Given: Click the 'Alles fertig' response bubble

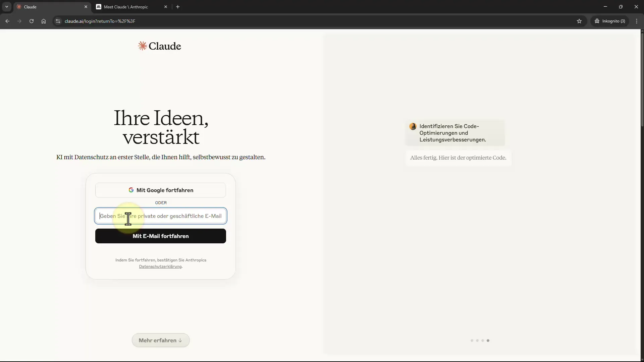Looking at the screenshot, I should [x=459, y=158].
